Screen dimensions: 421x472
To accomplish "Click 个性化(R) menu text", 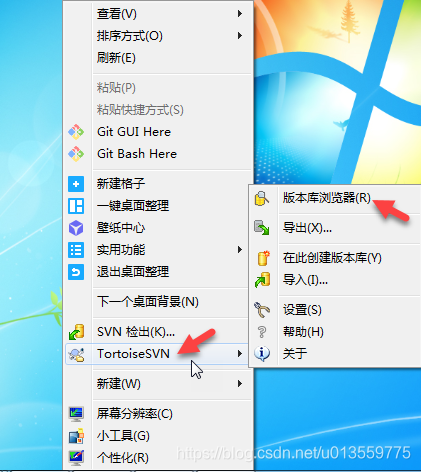I will [123, 458].
